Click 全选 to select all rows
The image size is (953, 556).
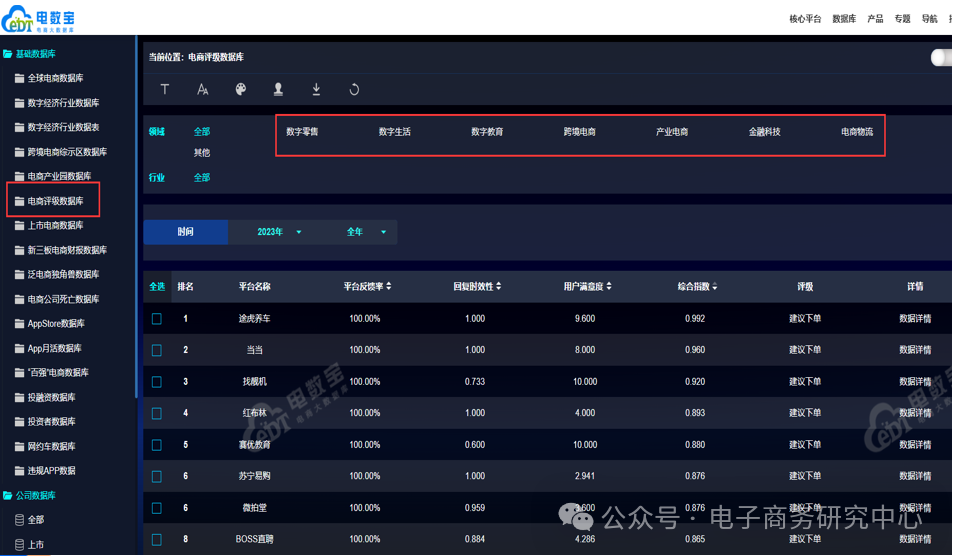click(x=157, y=286)
